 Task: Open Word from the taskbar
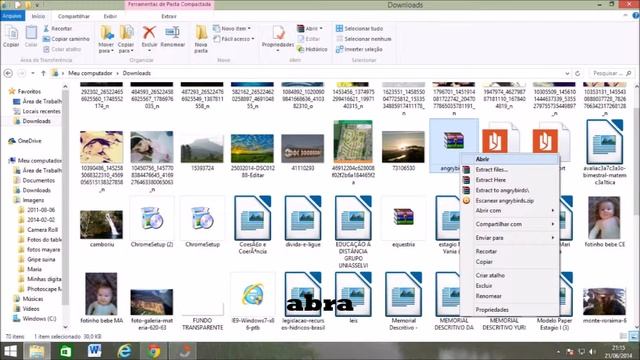coord(95,351)
